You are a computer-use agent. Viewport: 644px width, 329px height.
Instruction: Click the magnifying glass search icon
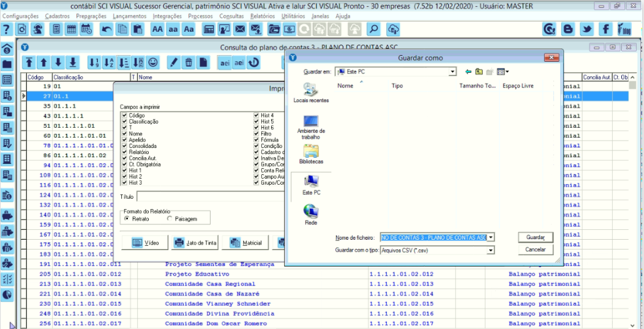click(x=373, y=29)
